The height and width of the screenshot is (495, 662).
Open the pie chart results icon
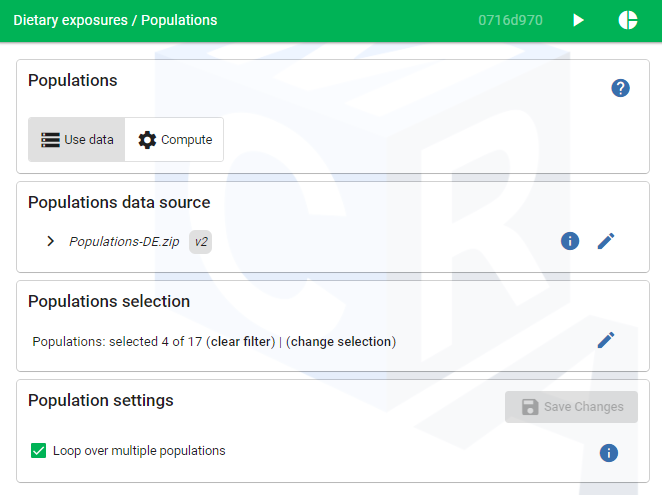pos(628,20)
